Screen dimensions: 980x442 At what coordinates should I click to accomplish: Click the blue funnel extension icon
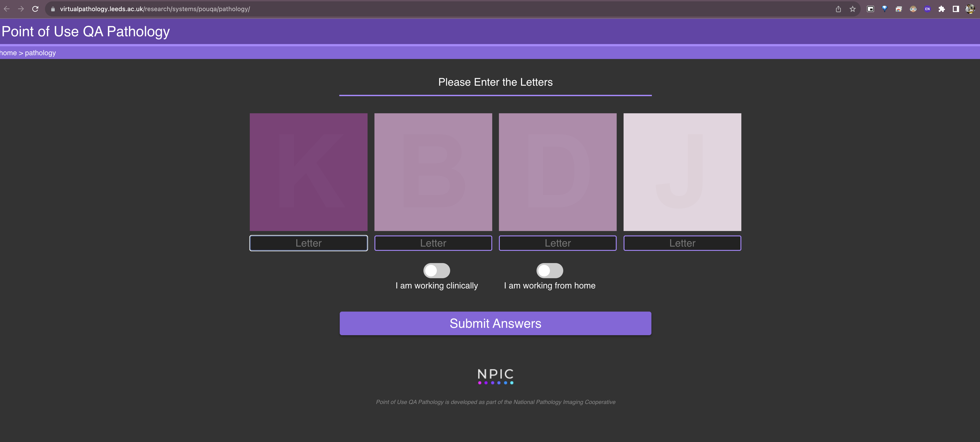884,9
